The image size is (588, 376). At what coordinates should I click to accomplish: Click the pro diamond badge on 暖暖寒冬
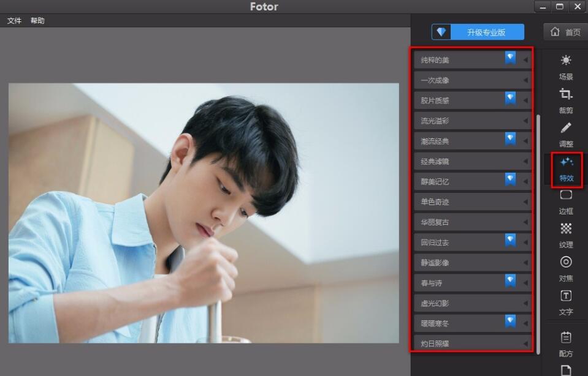coord(510,321)
